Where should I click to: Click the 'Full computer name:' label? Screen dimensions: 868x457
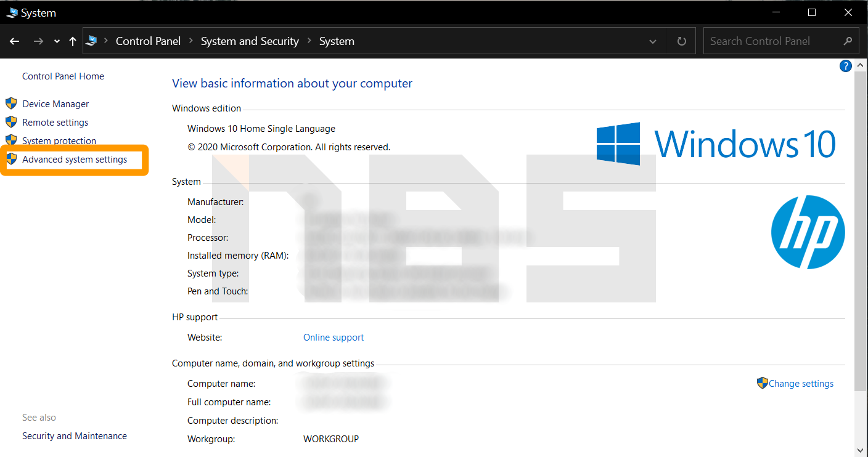[x=229, y=402]
